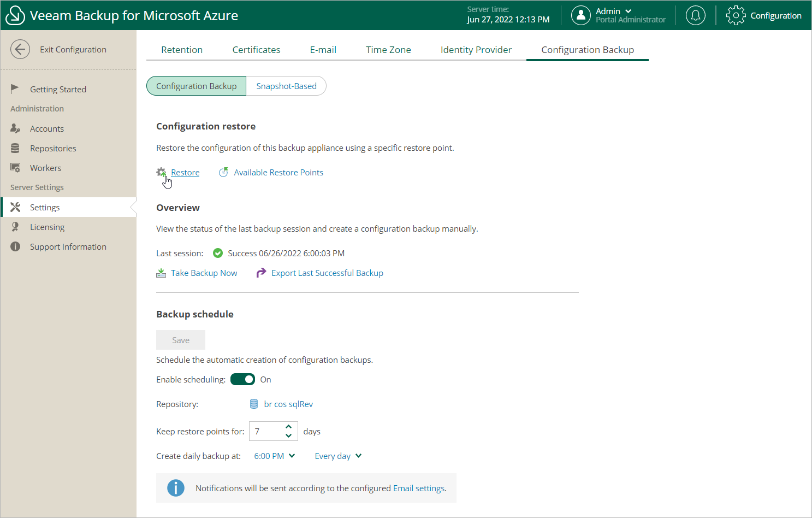The width and height of the screenshot is (812, 518).
Task: Switch to the Retention tab
Action: (x=182, y=49)
